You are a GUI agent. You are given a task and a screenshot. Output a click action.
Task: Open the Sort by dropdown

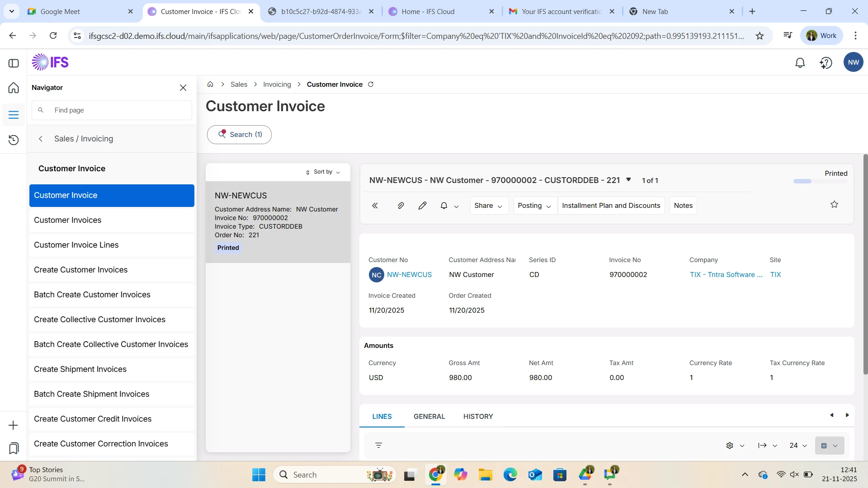click(x=323, y=172)
